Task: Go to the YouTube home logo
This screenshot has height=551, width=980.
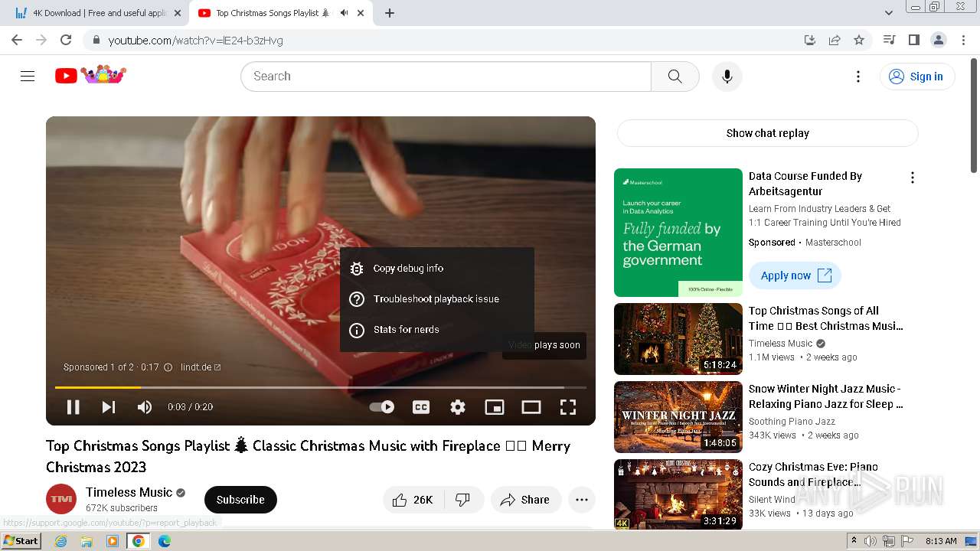Action: point(90,75)
